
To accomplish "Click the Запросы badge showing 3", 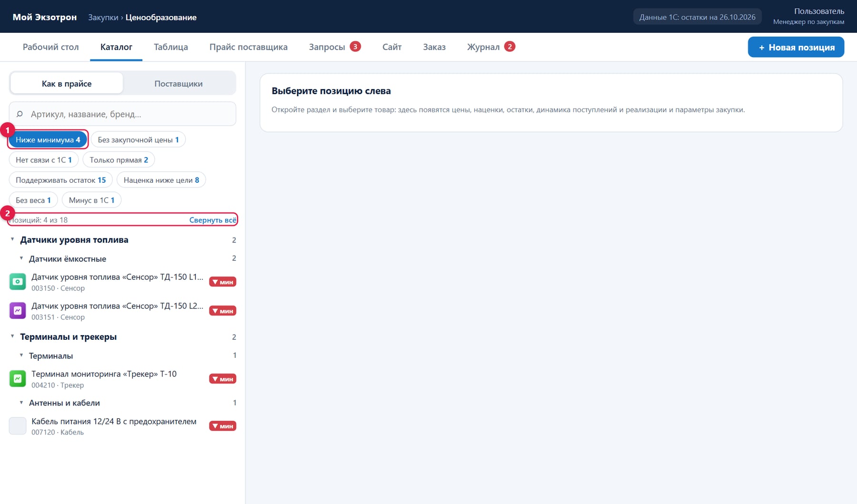I will point(355,47).
